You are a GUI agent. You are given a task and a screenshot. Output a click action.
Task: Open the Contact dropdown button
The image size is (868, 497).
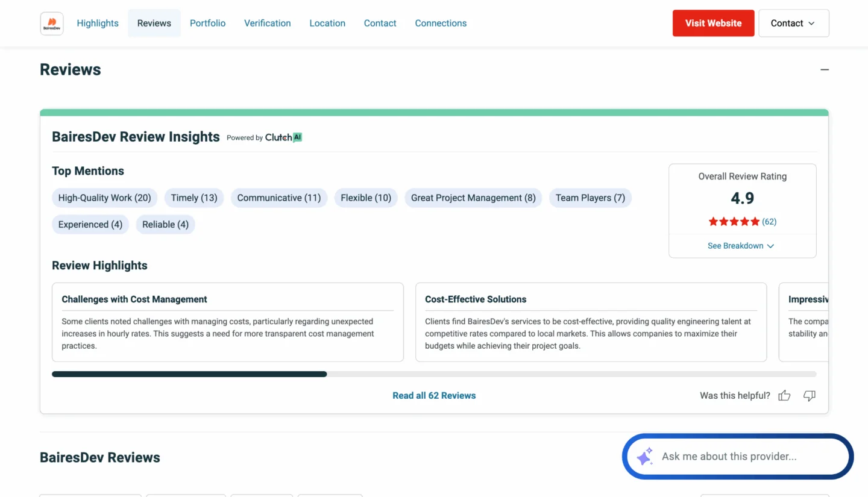tap(793, 23)
